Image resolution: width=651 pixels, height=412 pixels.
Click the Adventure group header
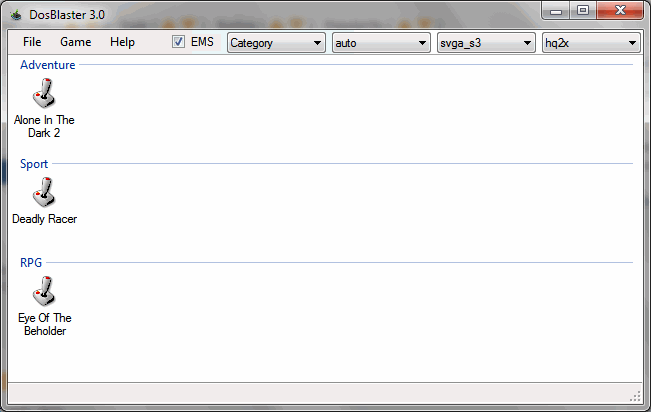[x=48, y=65]
